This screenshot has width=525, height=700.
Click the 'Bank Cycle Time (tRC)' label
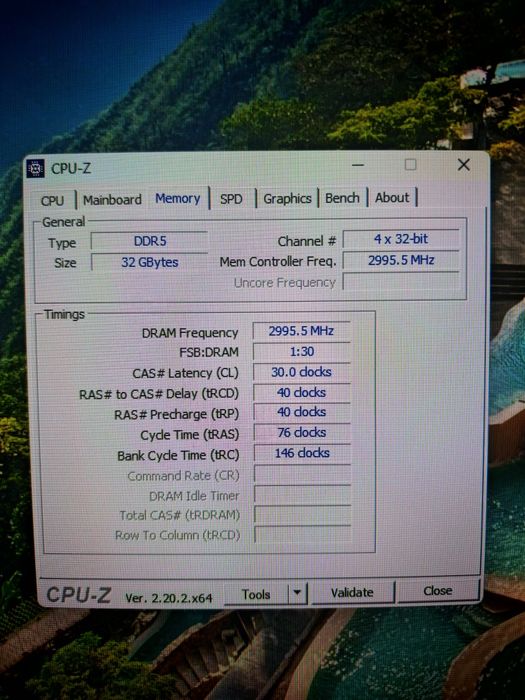[x=178, y=456]
